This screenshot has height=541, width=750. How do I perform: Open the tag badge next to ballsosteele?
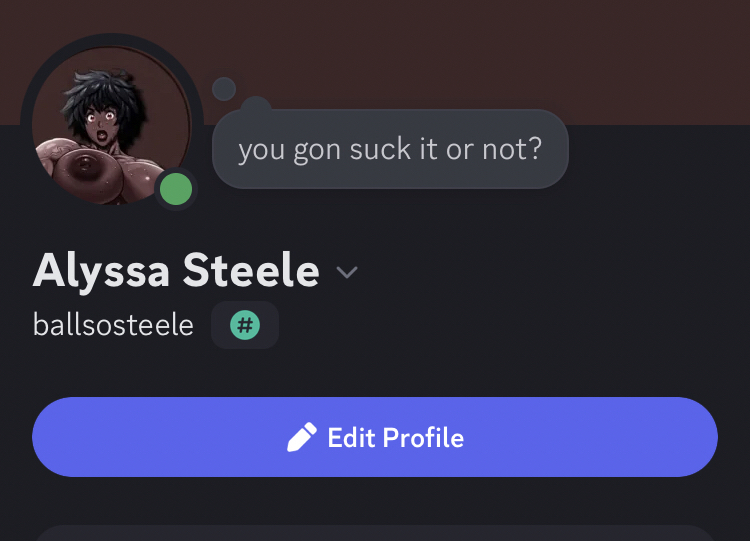244,325
